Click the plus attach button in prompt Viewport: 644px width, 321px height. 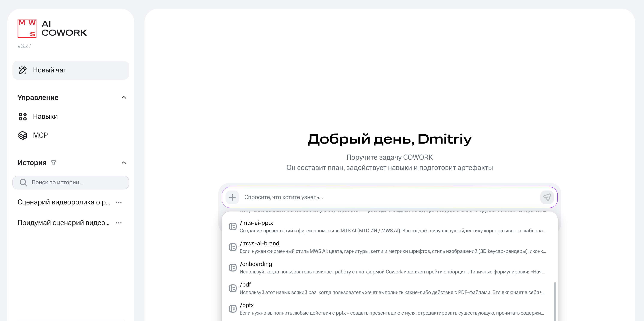[232, 197]
